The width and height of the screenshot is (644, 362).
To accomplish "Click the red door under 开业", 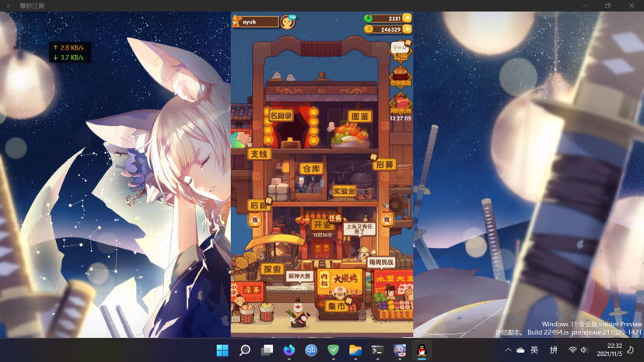I will click(321, 249).
